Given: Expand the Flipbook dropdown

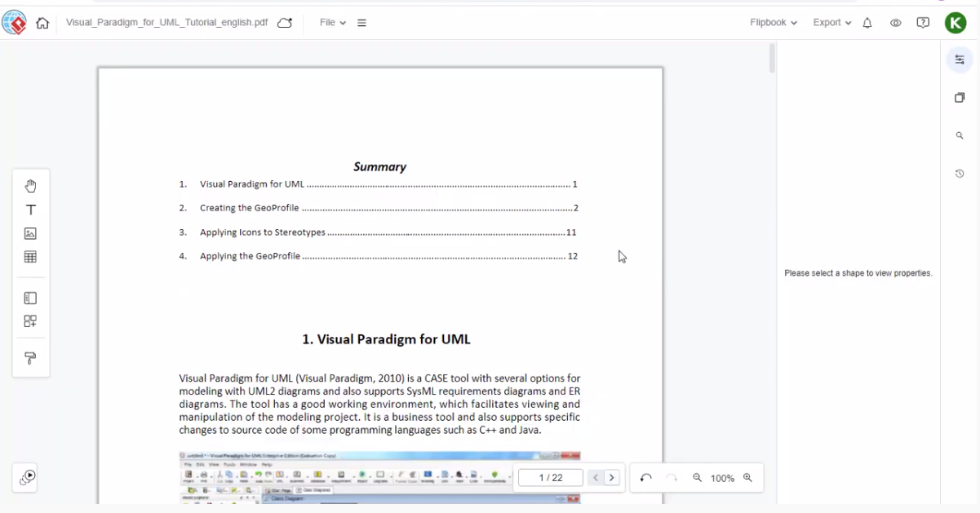Looking at the screenshot, I should (773, 23).
